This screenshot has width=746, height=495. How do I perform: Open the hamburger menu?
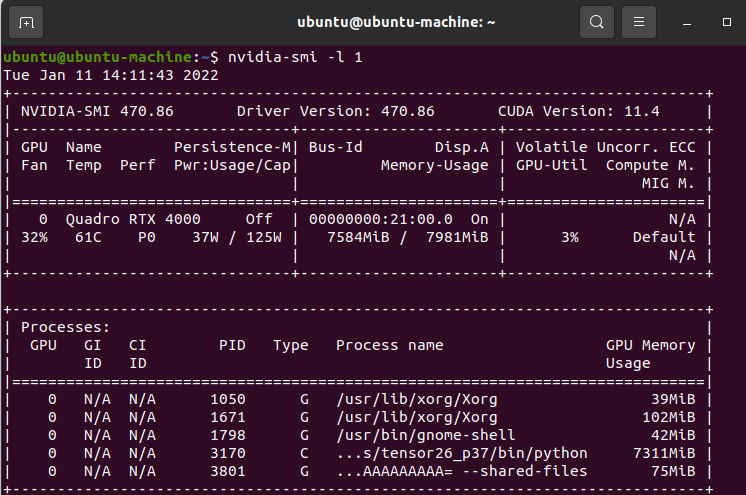tap(639, 22)
